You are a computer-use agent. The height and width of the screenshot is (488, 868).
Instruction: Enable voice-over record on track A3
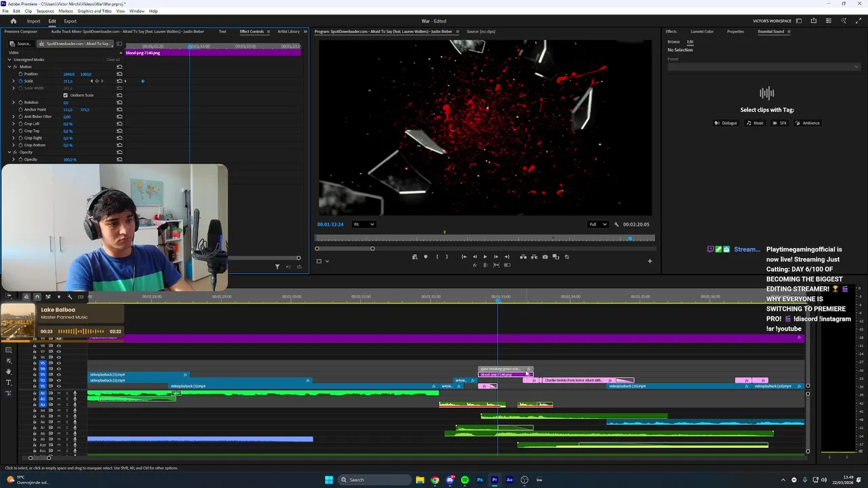pyautogui.click(x=75, y=405)
